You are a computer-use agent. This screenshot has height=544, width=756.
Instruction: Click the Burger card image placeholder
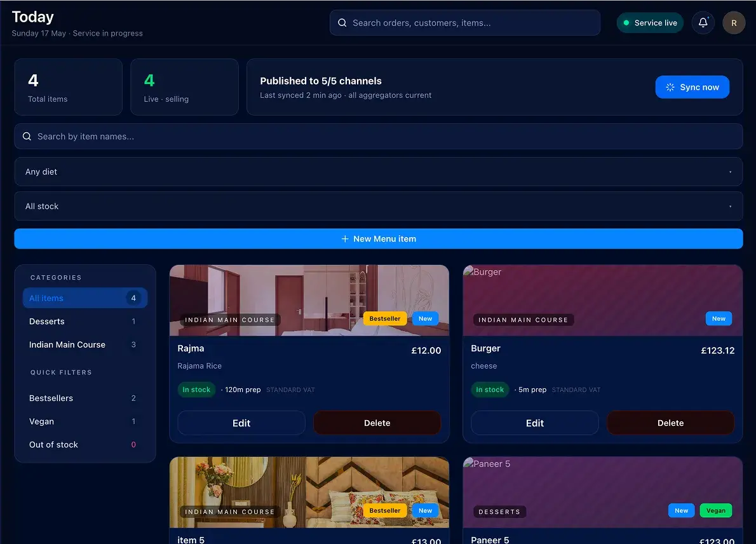pos(603,300)
